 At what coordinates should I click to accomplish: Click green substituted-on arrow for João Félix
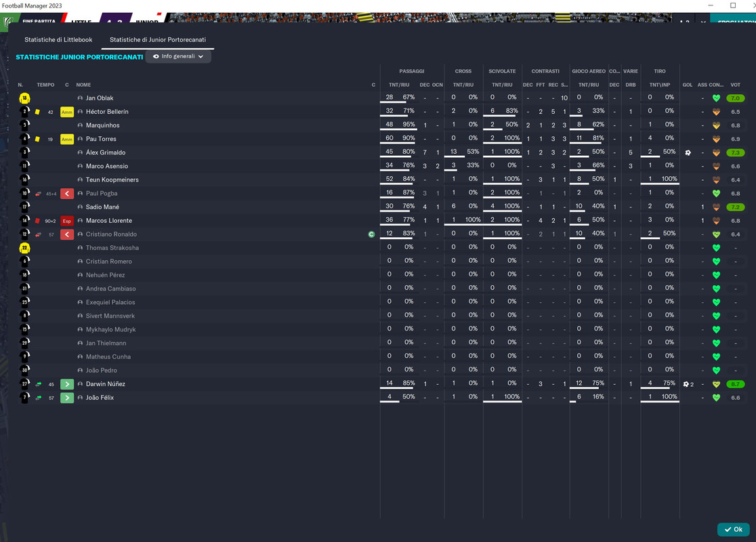tap(67, 398)
